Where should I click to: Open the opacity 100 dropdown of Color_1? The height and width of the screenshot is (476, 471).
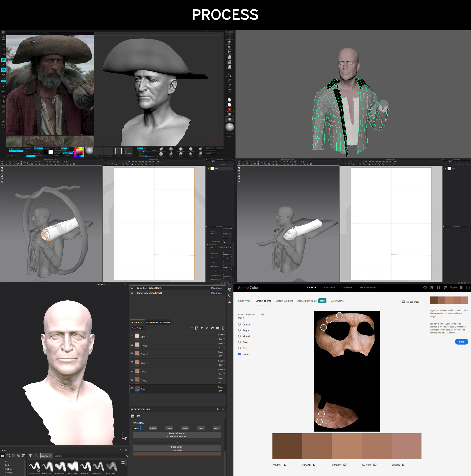click(222, 391)
